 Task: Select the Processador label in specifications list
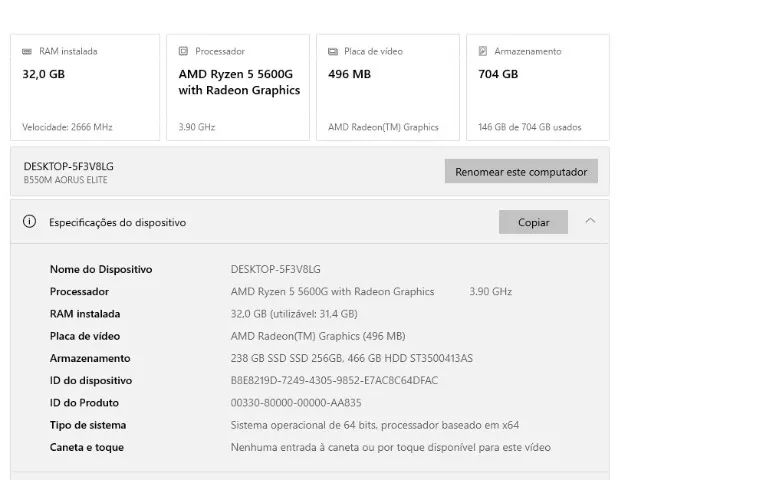tap(79, 291)
